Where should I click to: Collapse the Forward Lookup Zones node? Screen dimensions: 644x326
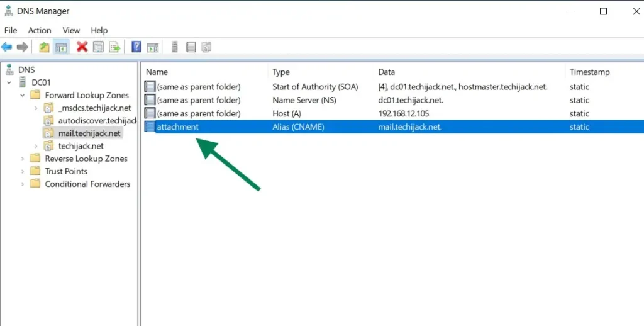23,96
